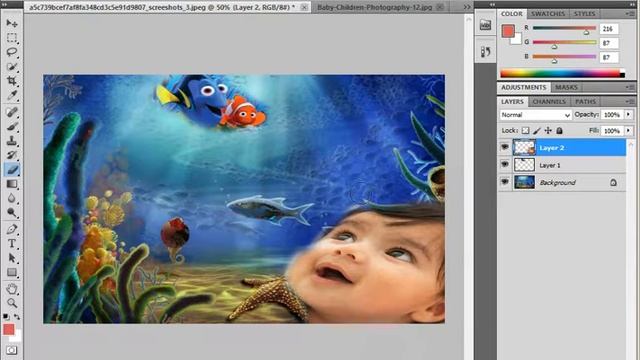Select the Path Selection tool

[x=12, y=258]
